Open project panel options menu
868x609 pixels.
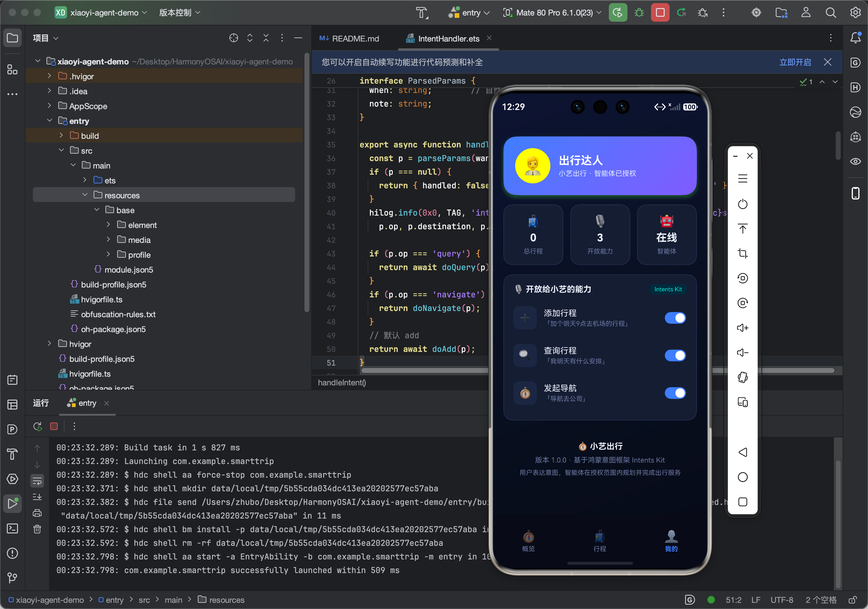282,38
